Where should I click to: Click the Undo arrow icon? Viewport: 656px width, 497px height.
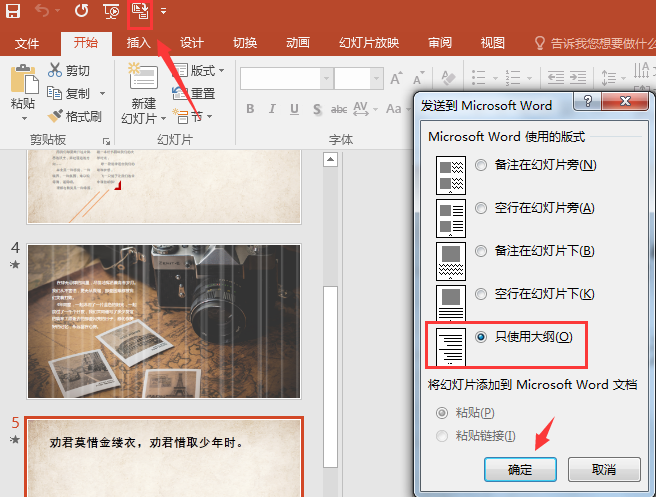coord(42,10)
